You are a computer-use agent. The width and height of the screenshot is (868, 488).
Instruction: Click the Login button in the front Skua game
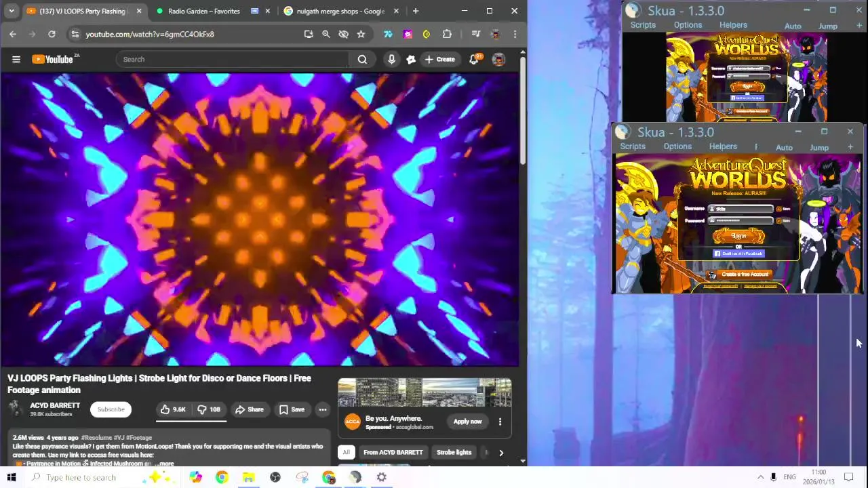(x=738, y=236)
